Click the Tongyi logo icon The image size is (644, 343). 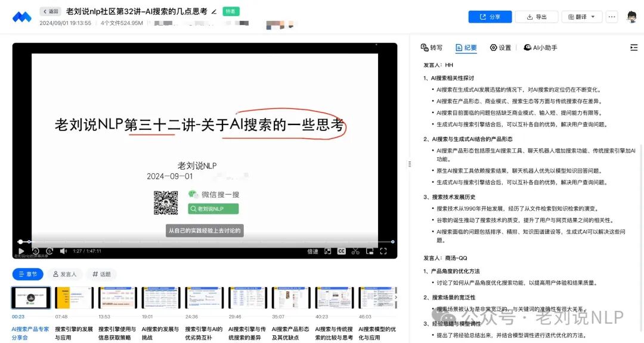[22, 17]
